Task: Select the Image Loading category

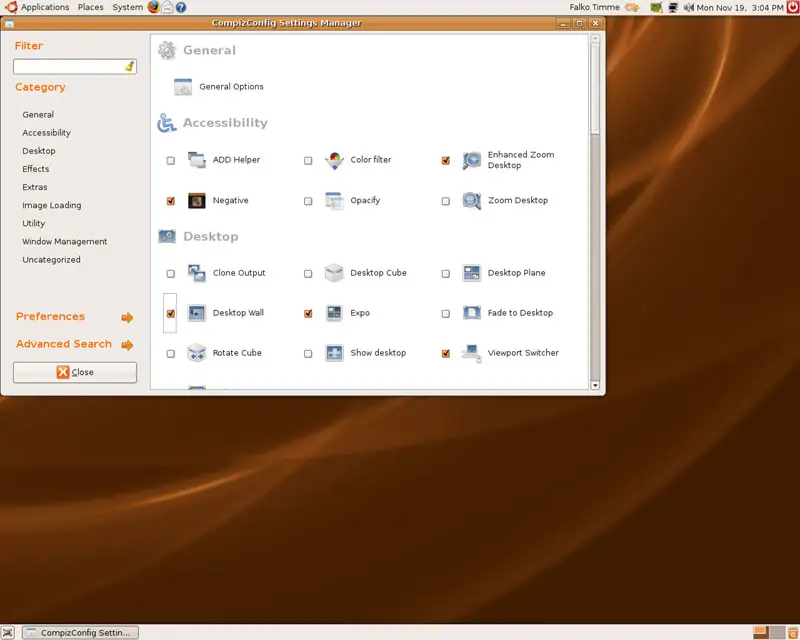Action: 52,205
